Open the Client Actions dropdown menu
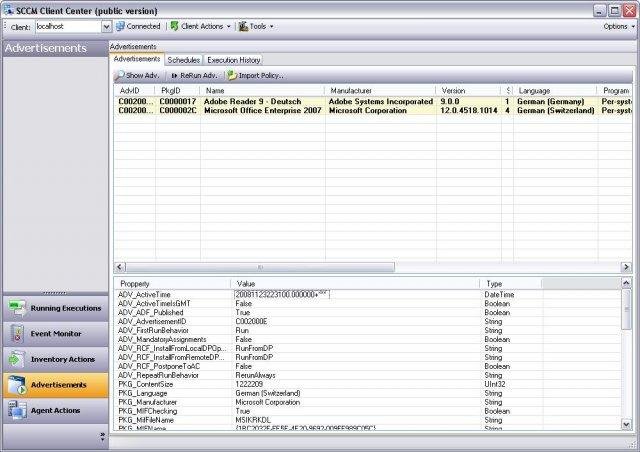The image size is (640, 452). tap(200, 27)
